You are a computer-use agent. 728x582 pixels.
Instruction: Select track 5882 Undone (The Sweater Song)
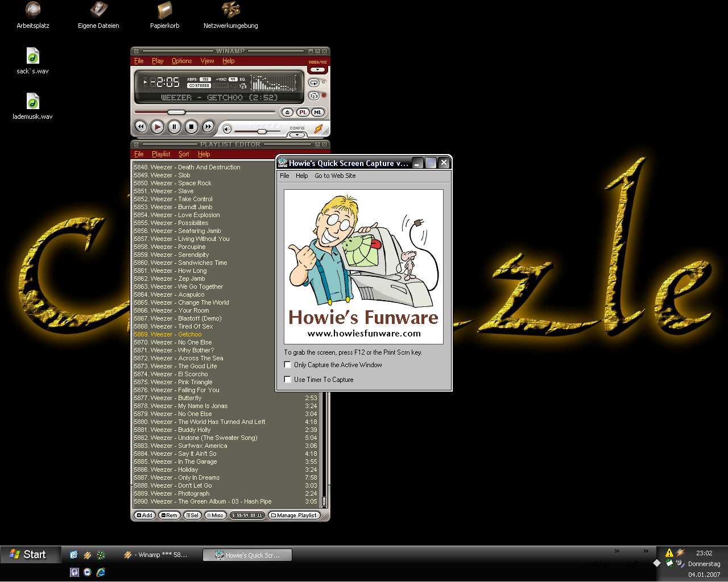226,438
